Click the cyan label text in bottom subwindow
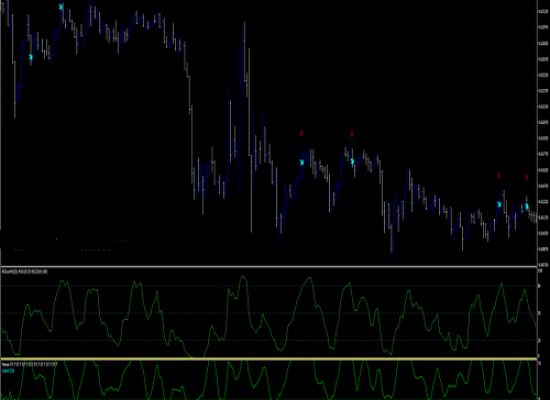The width and height of the screenshot is (550, 400). click(8, 371)
